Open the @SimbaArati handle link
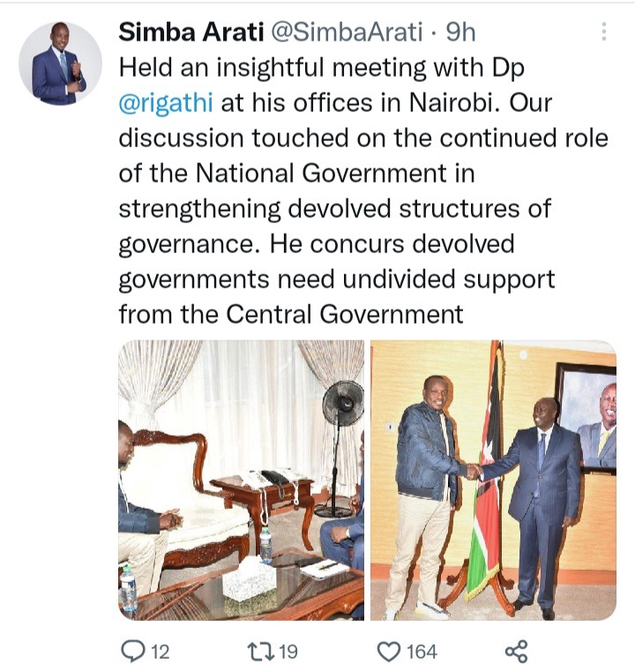635x672 pixels. pos(347,32)
